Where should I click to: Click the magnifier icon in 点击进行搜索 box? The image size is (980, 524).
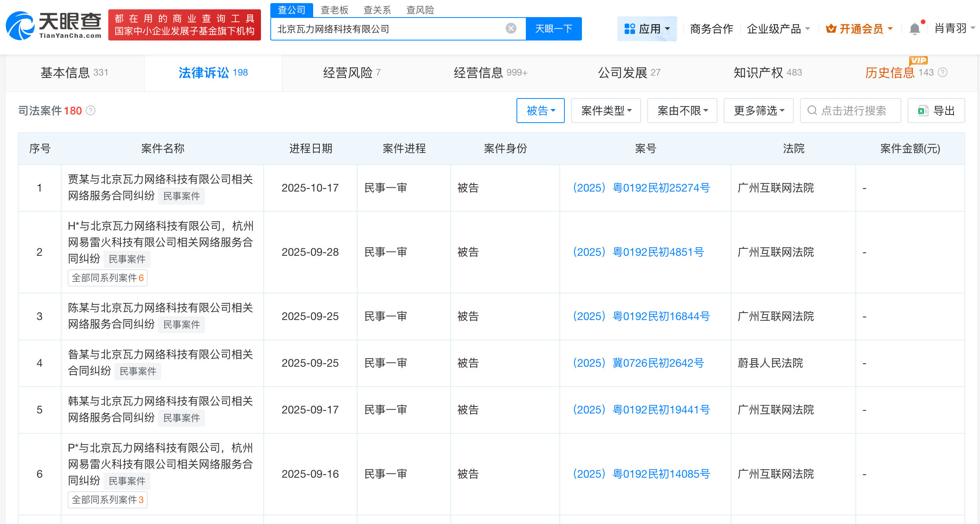812,111
